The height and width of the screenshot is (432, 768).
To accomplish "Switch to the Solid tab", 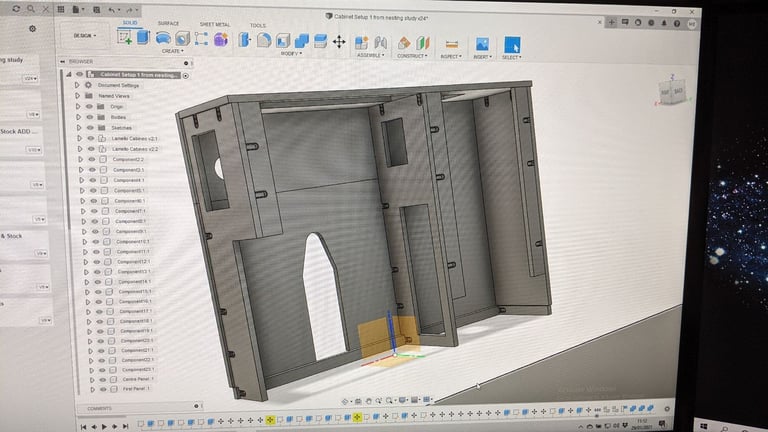I will pos(130,23).
